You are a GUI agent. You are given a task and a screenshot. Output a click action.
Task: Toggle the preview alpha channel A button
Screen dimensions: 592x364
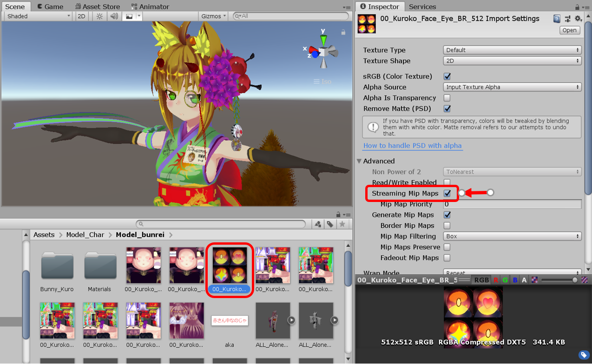[524, 280]
